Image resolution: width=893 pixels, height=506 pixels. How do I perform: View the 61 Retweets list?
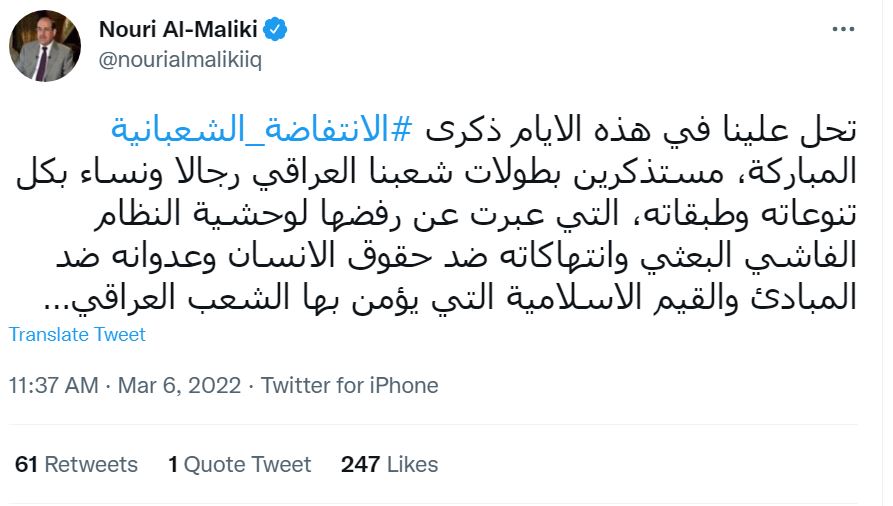pos(76,464)
